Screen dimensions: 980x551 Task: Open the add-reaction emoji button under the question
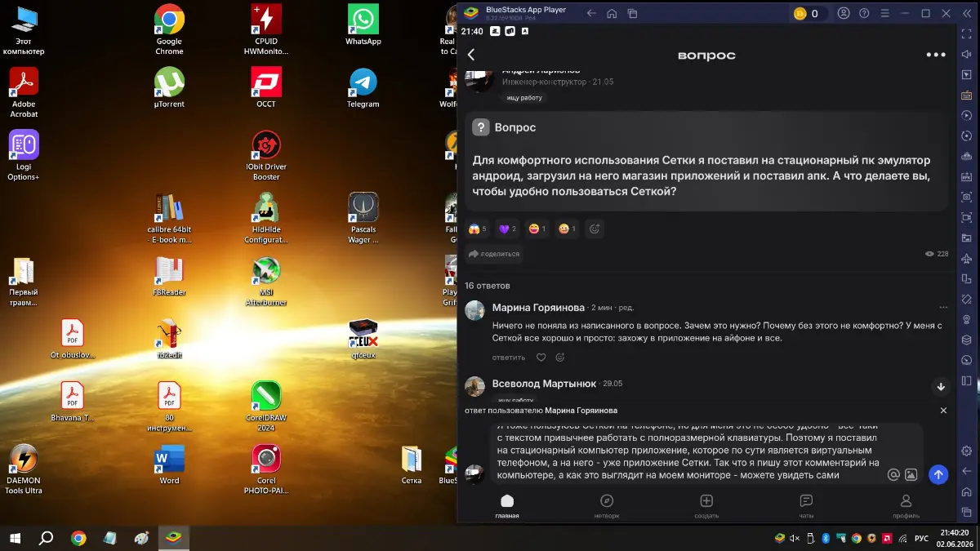click(x=595, y=229)
